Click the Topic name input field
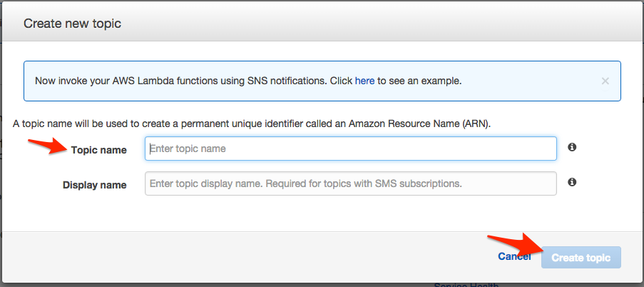 [x=350, y=148]
